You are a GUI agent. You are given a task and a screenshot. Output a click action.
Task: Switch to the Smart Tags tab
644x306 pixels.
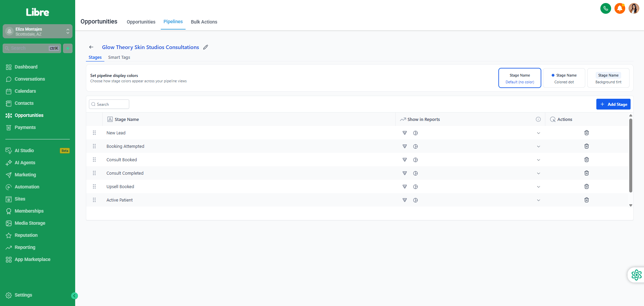tap(119, 57)
